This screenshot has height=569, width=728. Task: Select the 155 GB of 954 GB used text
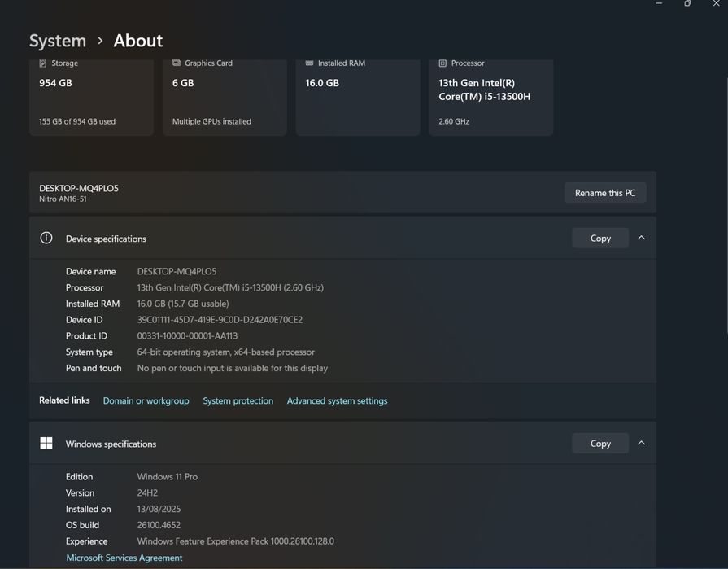[77, 121]
